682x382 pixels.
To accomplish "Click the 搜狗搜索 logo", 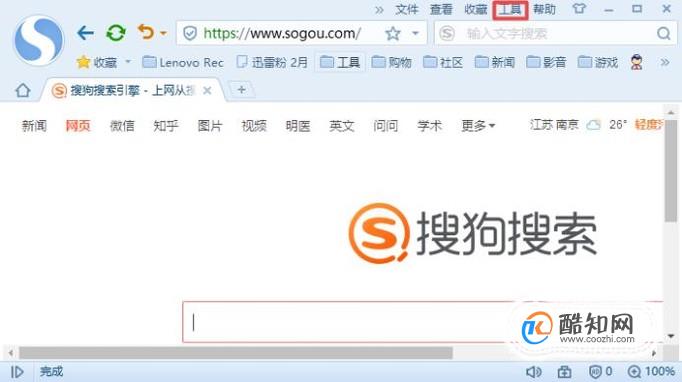I will (x=473, y=233).
